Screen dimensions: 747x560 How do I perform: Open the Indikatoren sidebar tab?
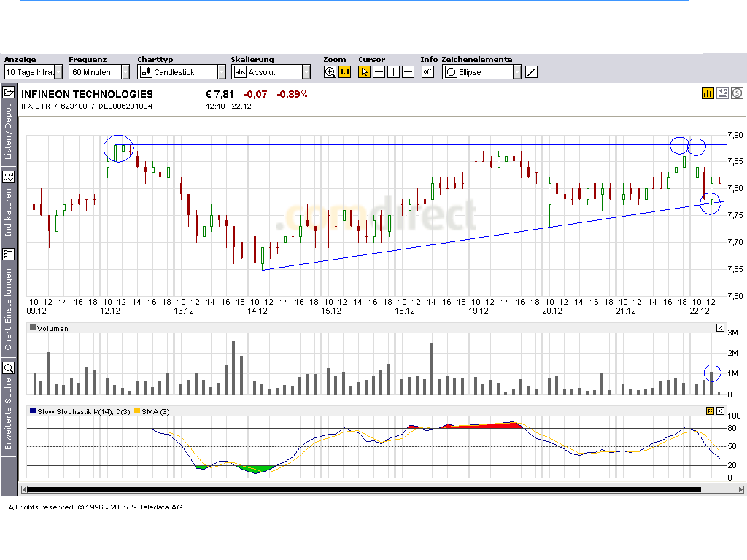tap(8, 212)
